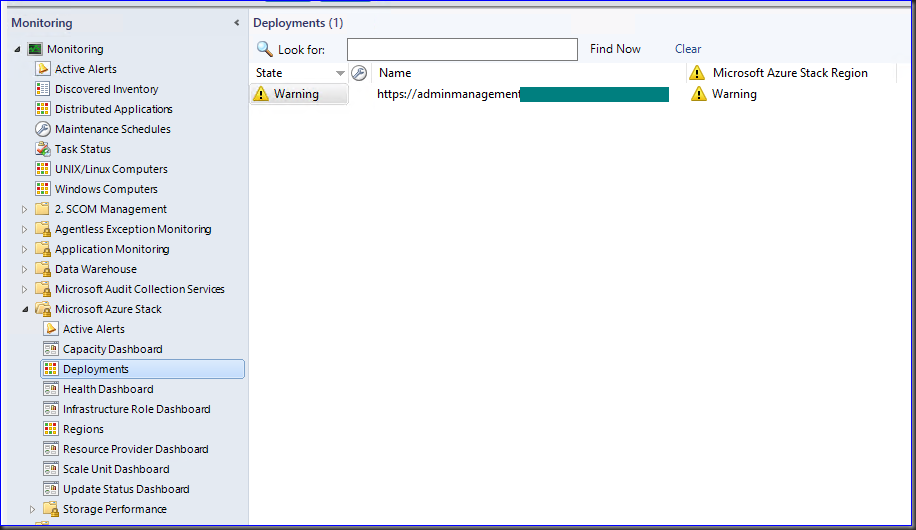
Task: Click the maintenance mode wrench column icon
Action: coord(359,73)
